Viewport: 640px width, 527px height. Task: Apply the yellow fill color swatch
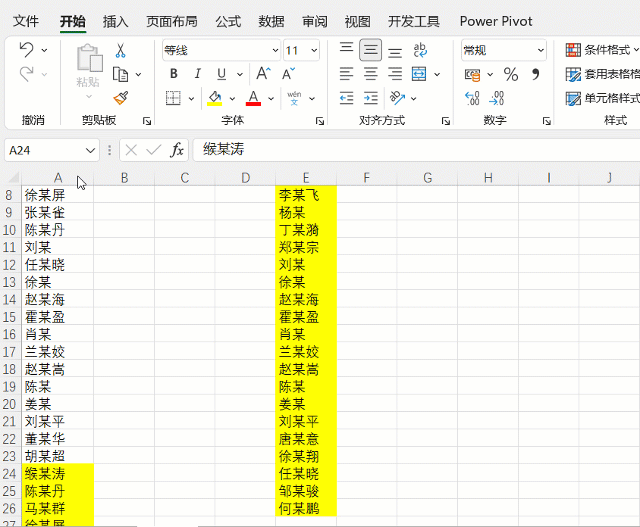[x=214, y=98]
